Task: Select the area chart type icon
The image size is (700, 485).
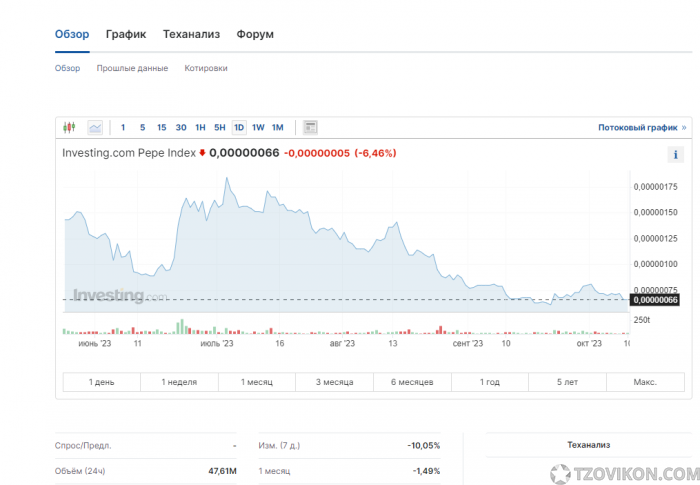Action: [x=95, y=128]
